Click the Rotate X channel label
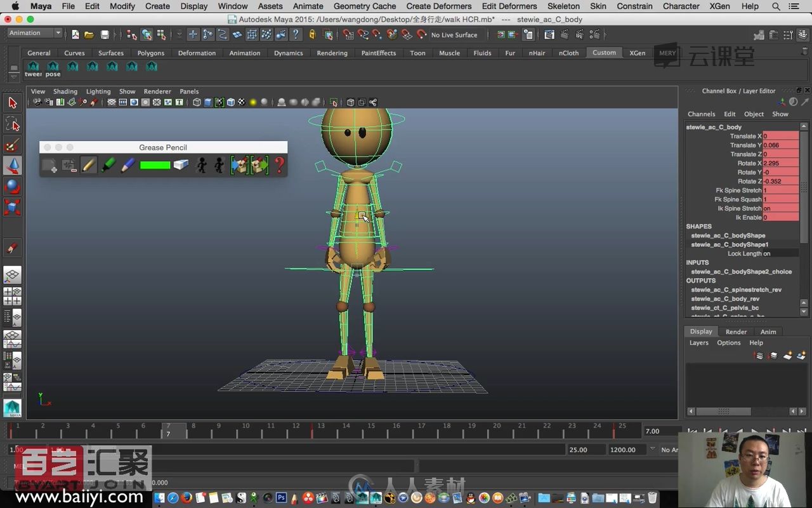Screen dimensions: 812x508 point(749,163)
